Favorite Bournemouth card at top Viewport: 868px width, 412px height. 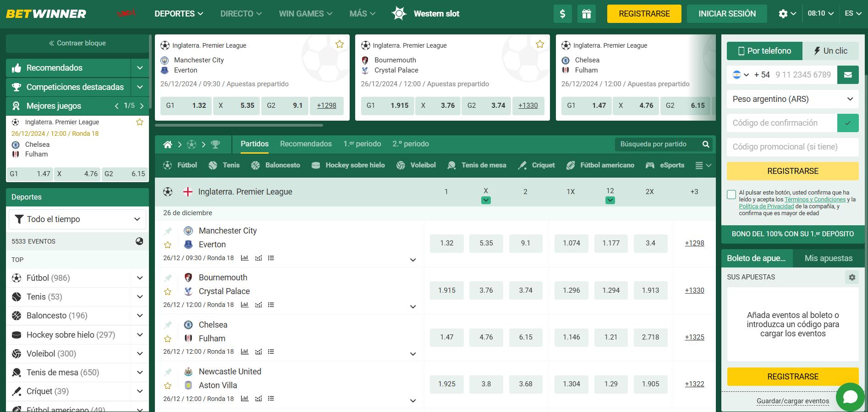click(540, 44)
